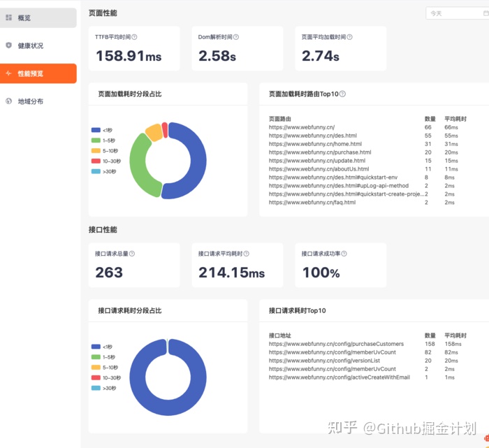Open the 健康状况 sidebar menu item
Image resolution: width=489 pixels, height=448 pixels.
pyautogui.click(x=38, y=45)
